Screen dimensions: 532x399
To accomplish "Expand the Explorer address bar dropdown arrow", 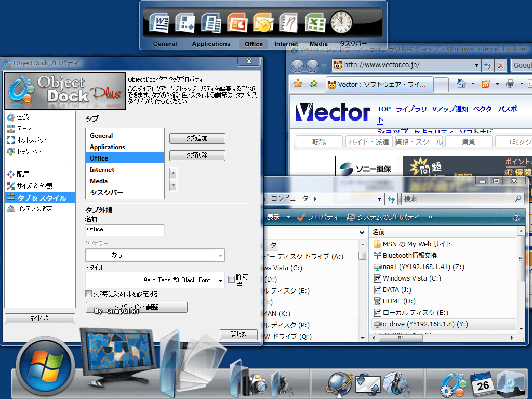I will click(379, 199).
